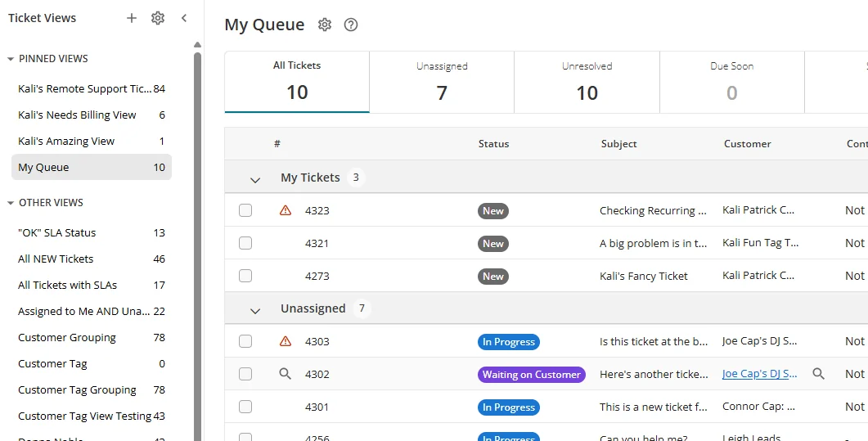The image size is (868, 441).
Task: Open the Customer Tag view
Action: tap(92, 363)
